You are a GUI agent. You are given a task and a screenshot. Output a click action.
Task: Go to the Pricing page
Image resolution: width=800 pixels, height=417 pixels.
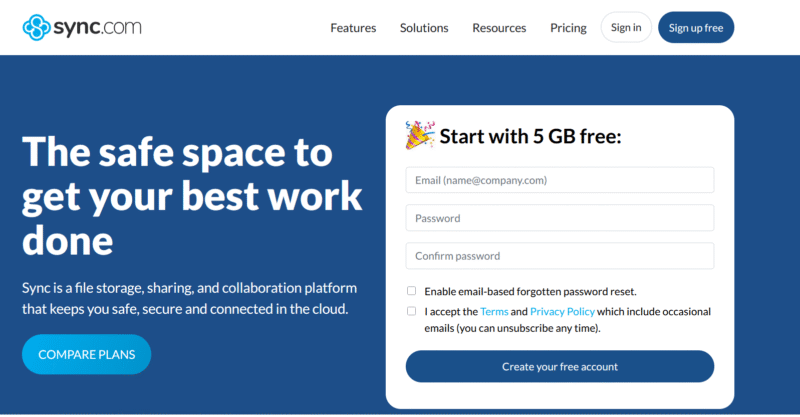pos(568,28)
